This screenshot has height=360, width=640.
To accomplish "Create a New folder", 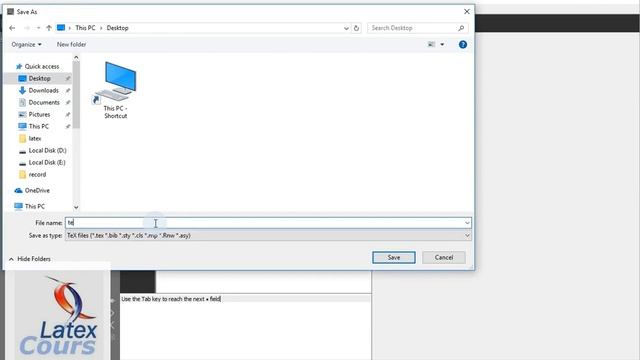I will tap(71, 44).
